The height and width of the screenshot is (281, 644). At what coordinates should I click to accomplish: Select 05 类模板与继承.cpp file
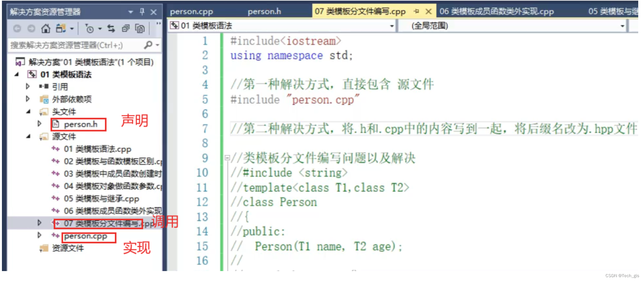click(x=101, y=199)
